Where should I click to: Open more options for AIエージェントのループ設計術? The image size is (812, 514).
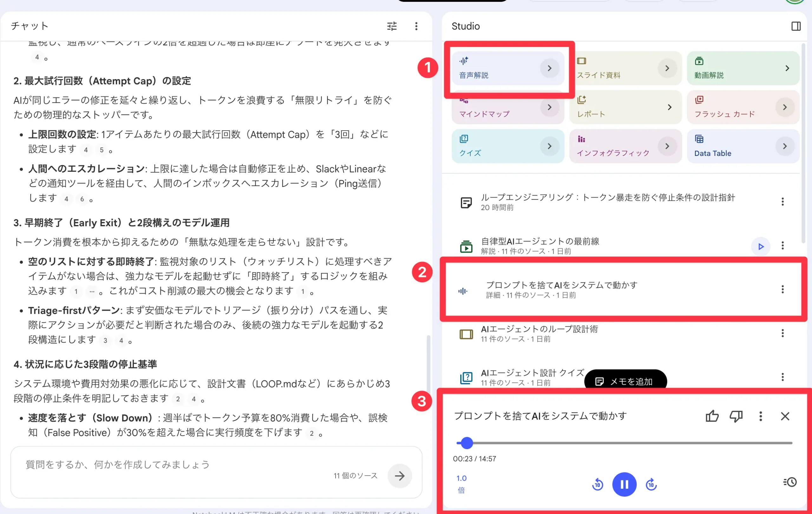point(782,333)
